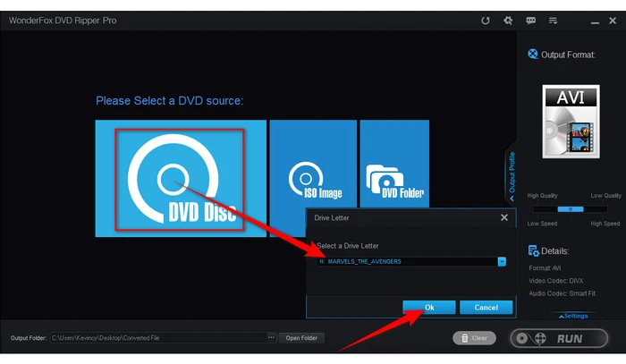The height and width of the screenshot is (364, 626).
Task: Click the Details icon
Action: [x=533, y=251]
